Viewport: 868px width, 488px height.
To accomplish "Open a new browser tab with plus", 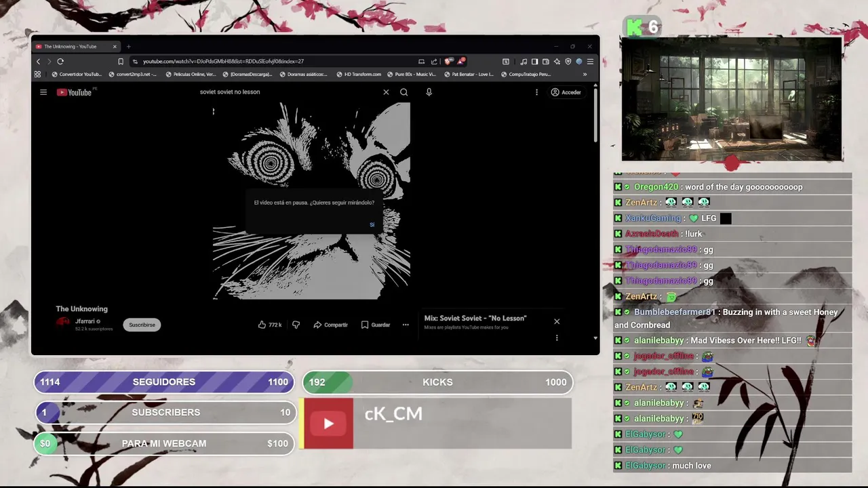I will [128, 47].
